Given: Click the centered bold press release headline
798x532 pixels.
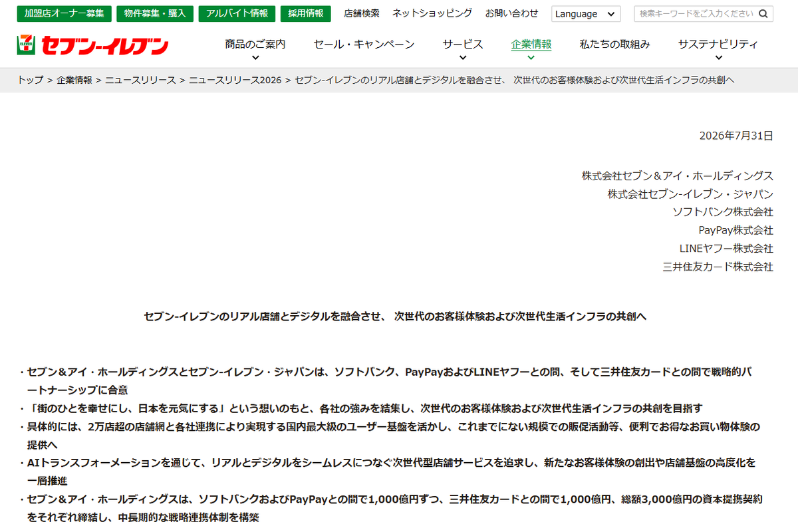Looking at the screenshot, I should point(395,317).
